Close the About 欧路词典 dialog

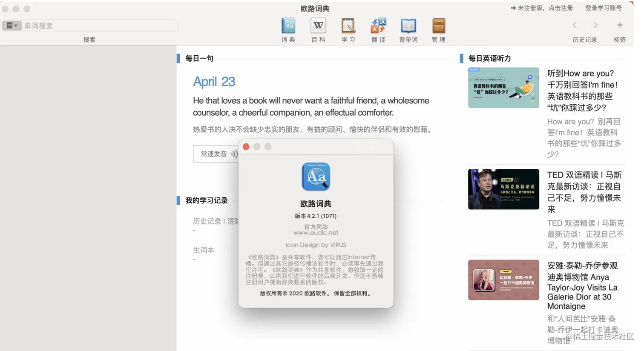tap(246, 146)
